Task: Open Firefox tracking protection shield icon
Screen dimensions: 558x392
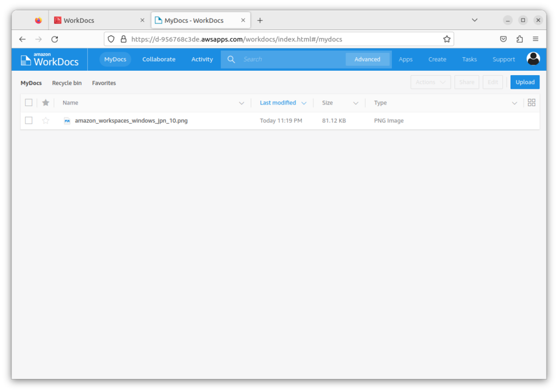Action: [x=111, y=39]
